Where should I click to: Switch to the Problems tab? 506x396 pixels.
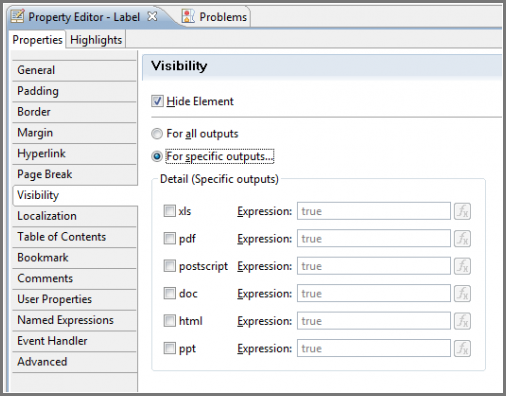[x=216, y=17]
